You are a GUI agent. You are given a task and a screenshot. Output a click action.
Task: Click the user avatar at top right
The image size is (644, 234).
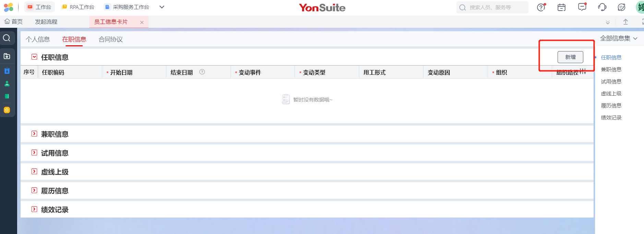pos(640,7)
